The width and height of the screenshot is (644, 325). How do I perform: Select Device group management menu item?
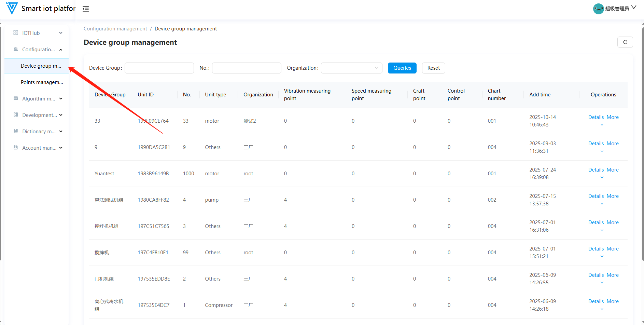[x=41, y=66]
